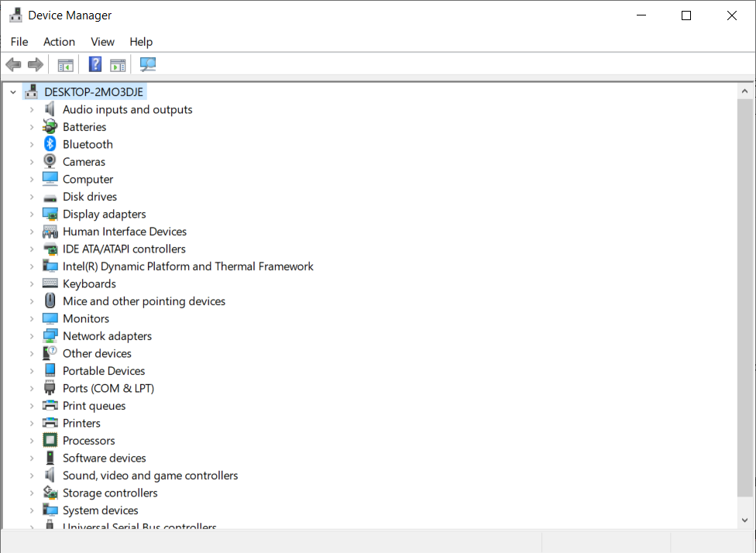Screen dimensions: 756x553
Task: Expand the Monitors category
Action: coord(32,318)
